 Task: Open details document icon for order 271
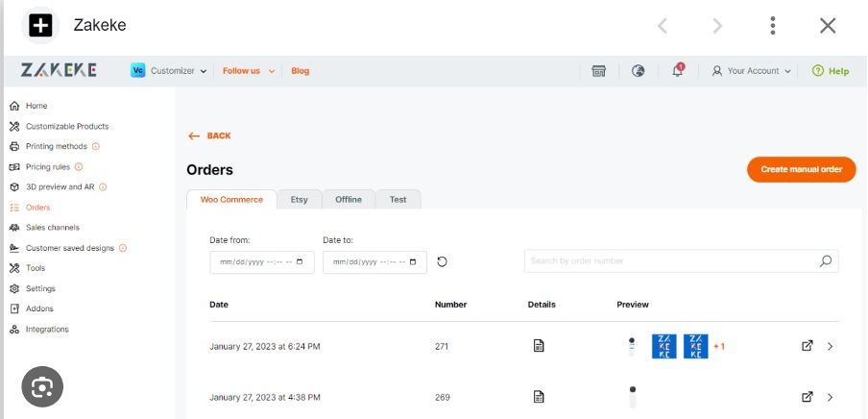click(x=539, y=346)
